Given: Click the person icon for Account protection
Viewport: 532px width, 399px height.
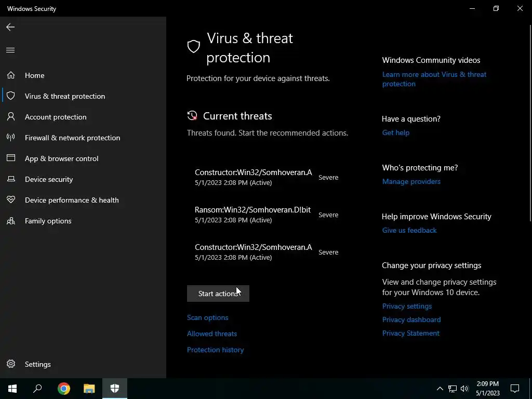Looking at the screenshot, I should [11, 117].
